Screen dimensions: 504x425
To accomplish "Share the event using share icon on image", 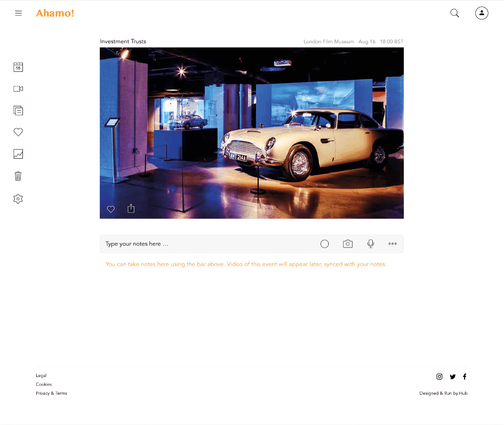I will pos(131,209).
